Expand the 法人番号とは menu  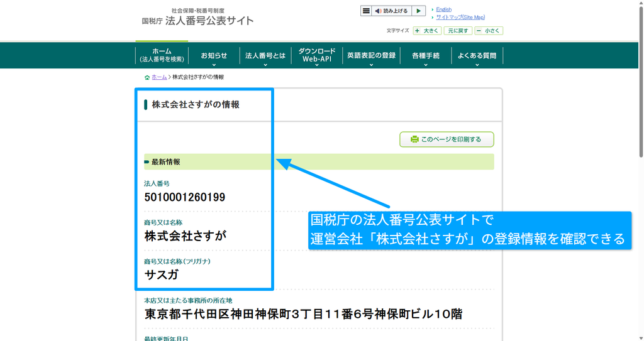point(265,55)
